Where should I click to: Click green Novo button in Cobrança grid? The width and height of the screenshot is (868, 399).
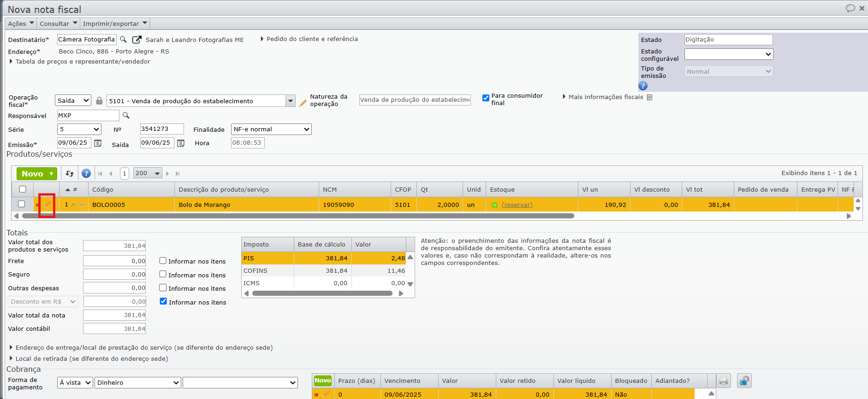pos(323,381)
